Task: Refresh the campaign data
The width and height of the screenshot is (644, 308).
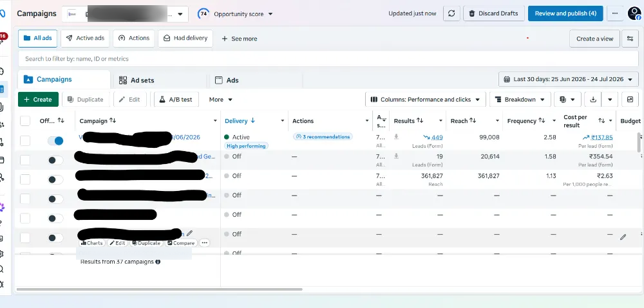Action: 451,14
